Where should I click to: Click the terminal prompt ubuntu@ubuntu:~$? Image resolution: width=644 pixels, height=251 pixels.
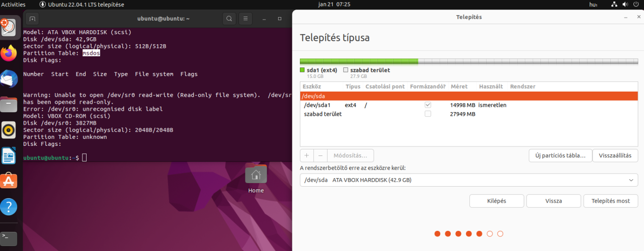51,158
